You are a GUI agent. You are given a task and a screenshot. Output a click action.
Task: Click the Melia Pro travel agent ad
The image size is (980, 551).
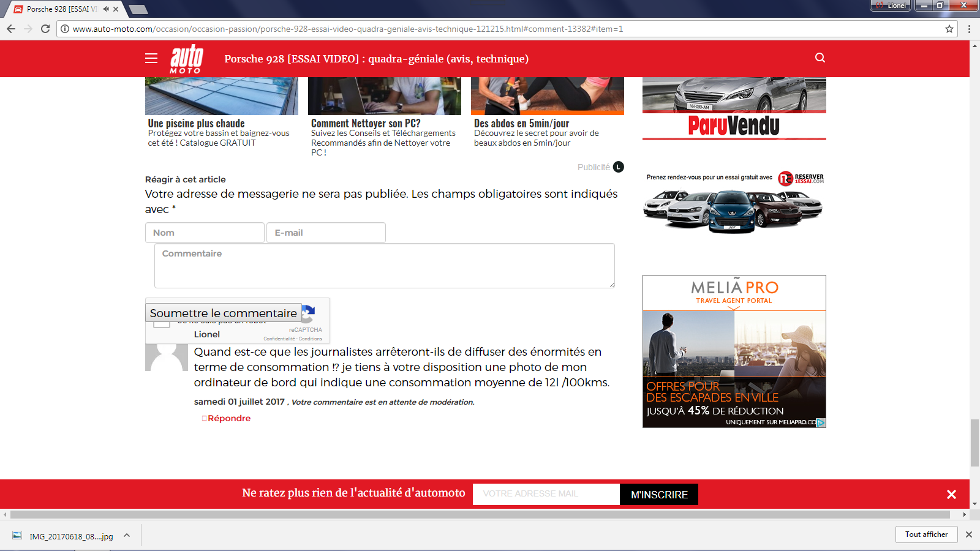pyautogui.click(x=734, y=351)
